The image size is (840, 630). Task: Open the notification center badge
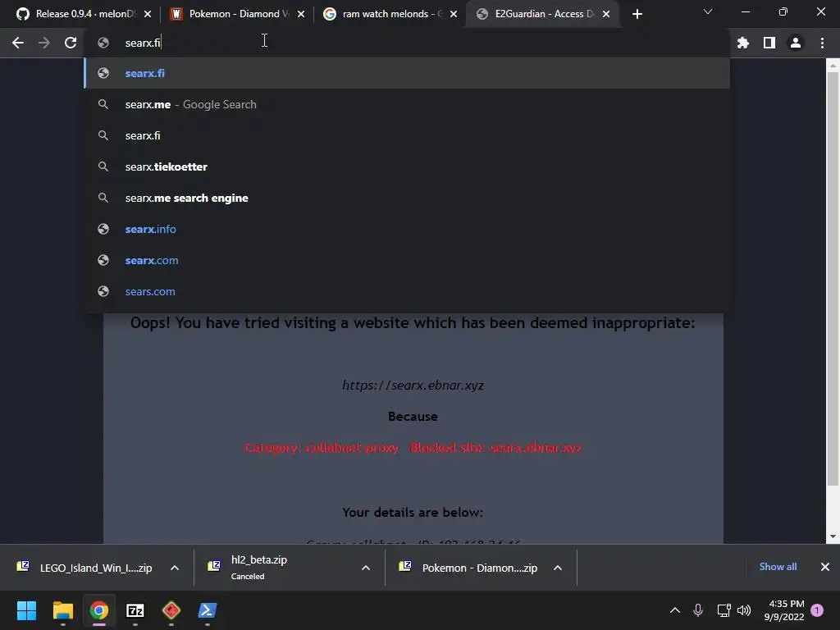[817, 610]
